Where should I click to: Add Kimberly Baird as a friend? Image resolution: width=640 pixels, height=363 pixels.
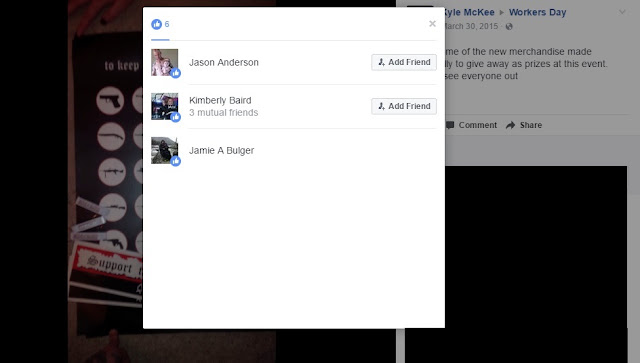coord(404,106)
